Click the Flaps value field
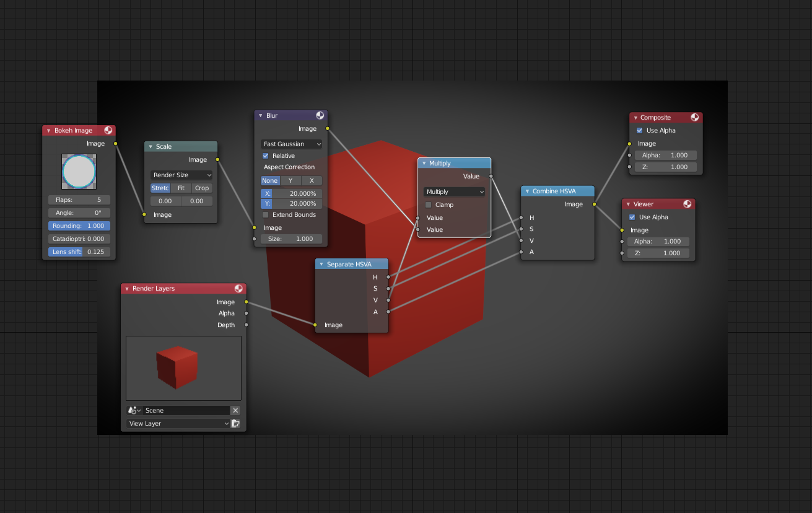812x513 pixels. pos(79,199)
